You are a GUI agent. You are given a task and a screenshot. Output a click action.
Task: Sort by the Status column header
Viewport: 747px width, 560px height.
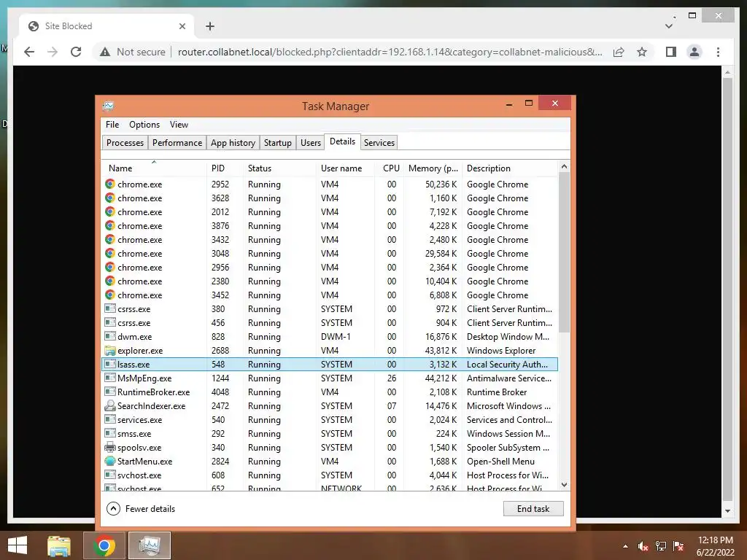(279, 168)
